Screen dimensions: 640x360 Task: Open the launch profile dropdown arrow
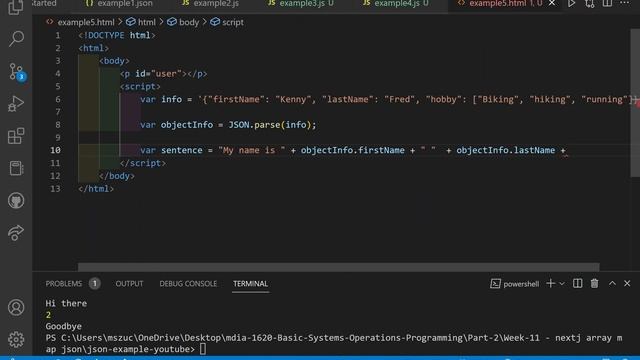562,283
